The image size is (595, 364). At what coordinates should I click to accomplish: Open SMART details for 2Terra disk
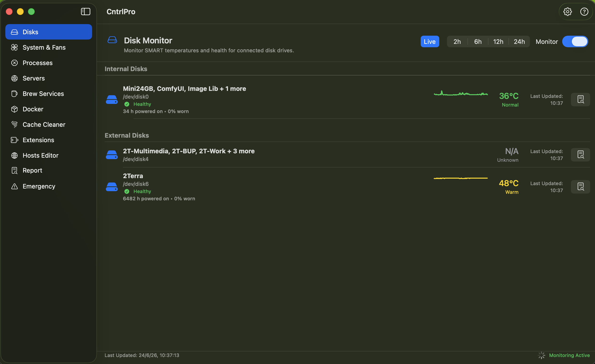point(580,187)
